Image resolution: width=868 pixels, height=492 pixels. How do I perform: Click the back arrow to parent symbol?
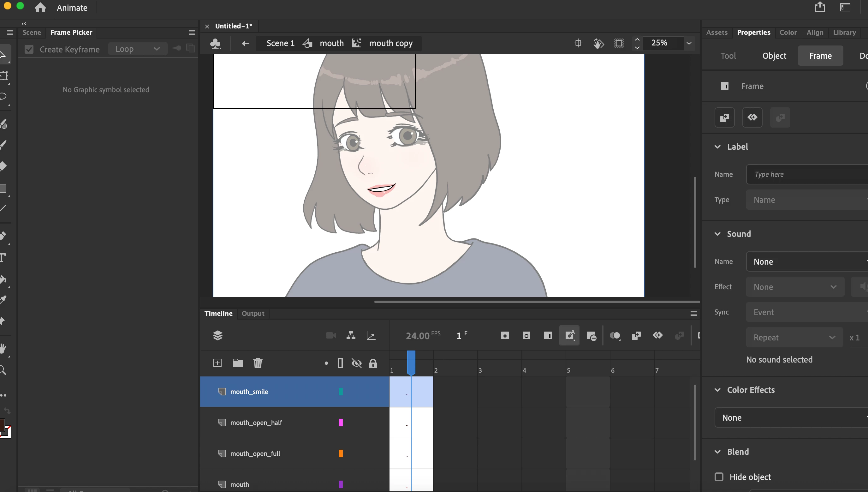(246, 43)
